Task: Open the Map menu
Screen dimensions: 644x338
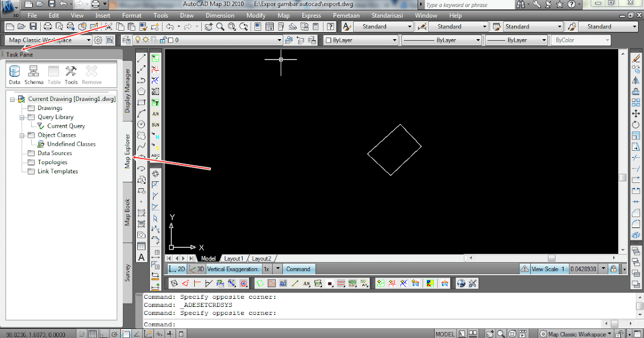Action: [x=284, y=16]
